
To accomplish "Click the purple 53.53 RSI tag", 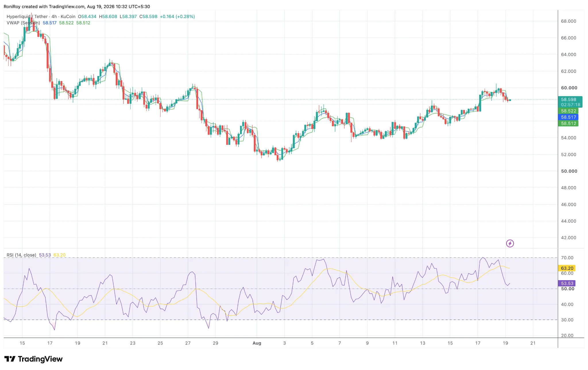I will coord(567,283).
